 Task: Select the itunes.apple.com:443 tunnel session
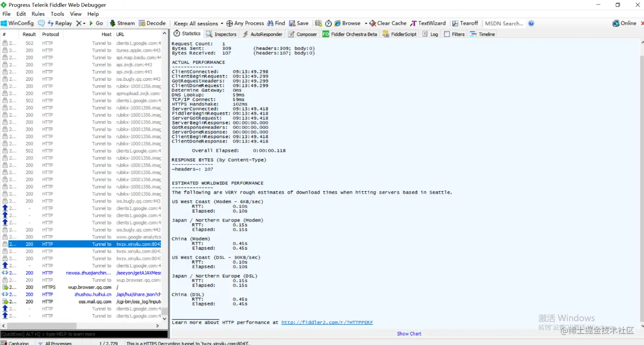tap(81, 50)
